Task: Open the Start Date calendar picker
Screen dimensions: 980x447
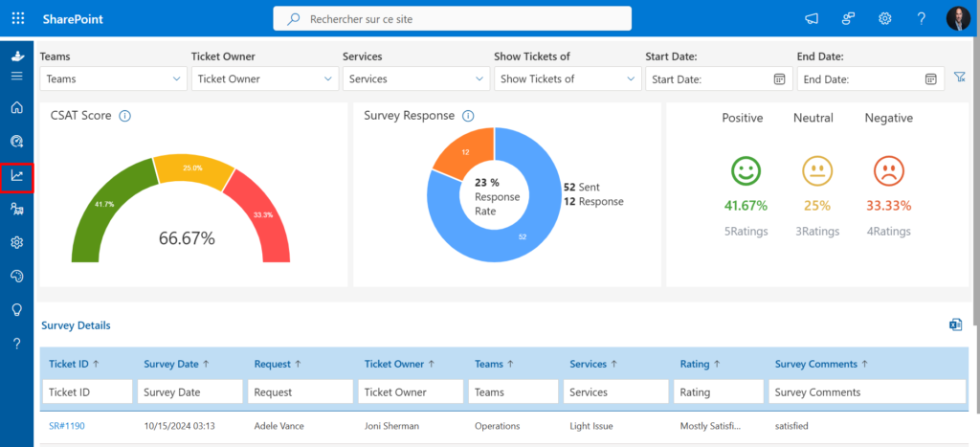Action: (779, 78)
